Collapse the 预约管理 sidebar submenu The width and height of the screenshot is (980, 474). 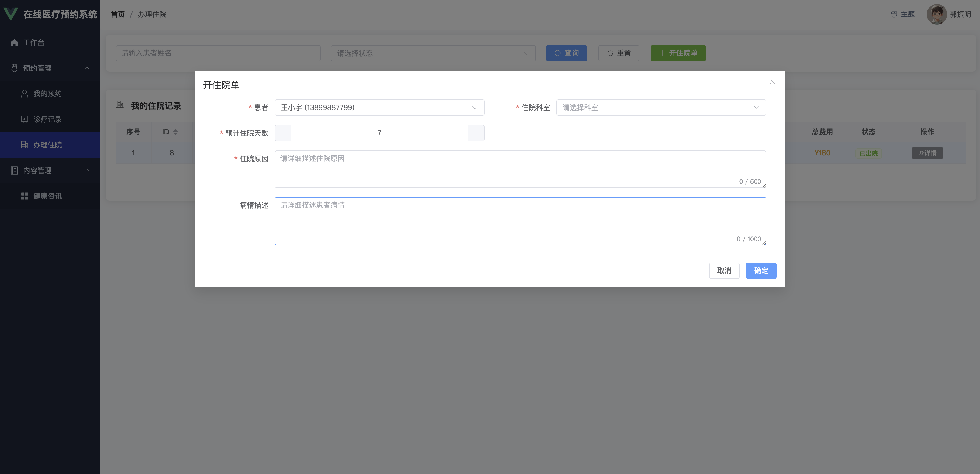pyautogui.click(x=87, y=68)
